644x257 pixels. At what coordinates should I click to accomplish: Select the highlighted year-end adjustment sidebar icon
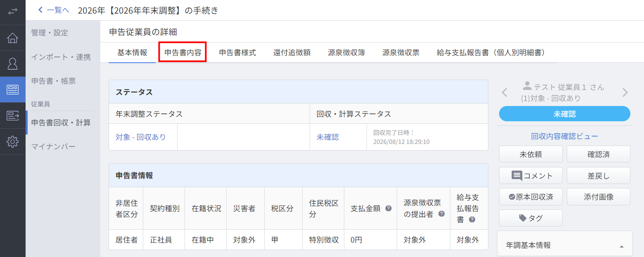12,90
